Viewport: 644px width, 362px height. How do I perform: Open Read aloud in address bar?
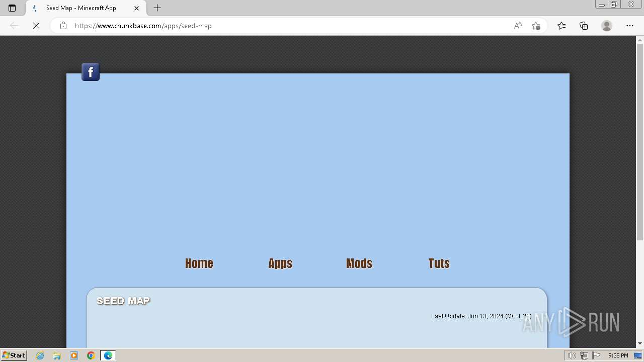[x=518, y=26]
